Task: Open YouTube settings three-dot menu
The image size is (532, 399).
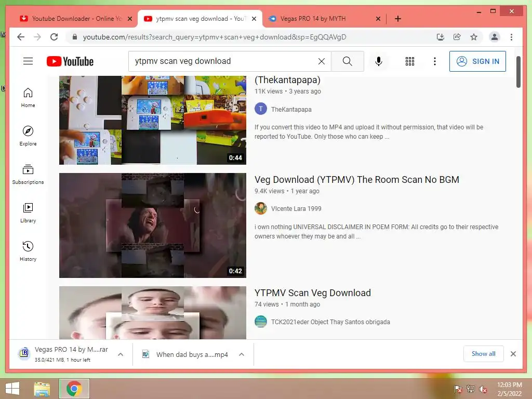Action: click(435, 61)
